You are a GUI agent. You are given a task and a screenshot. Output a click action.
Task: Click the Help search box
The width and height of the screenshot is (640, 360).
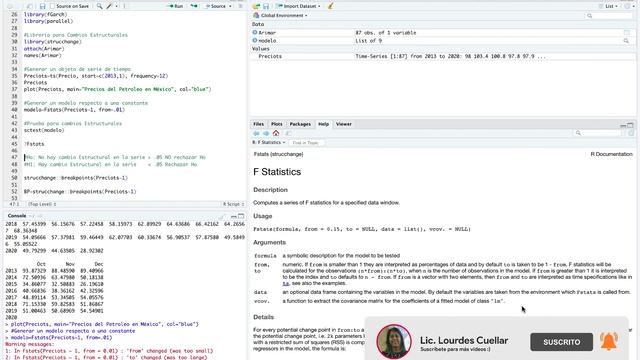pyautogui.click(x=598, y=133)
